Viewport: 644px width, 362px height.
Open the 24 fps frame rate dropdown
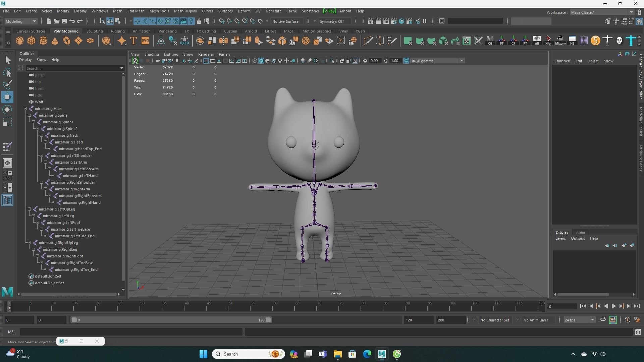pos(579,320)
